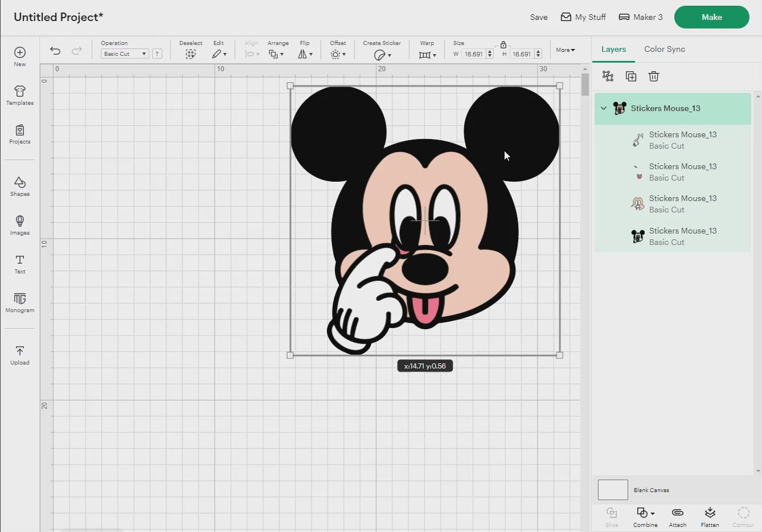
Task: Click the Deselect icon
Action: 191,54
